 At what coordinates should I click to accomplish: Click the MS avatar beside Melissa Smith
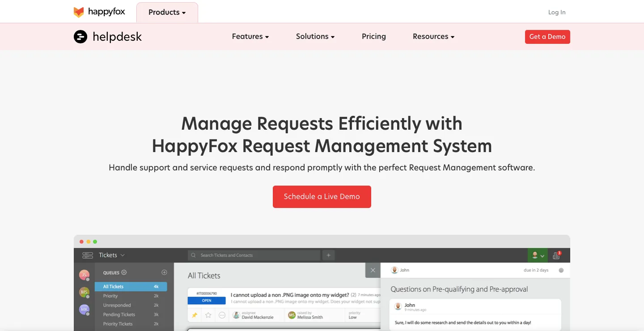click(x=292, y=315)
